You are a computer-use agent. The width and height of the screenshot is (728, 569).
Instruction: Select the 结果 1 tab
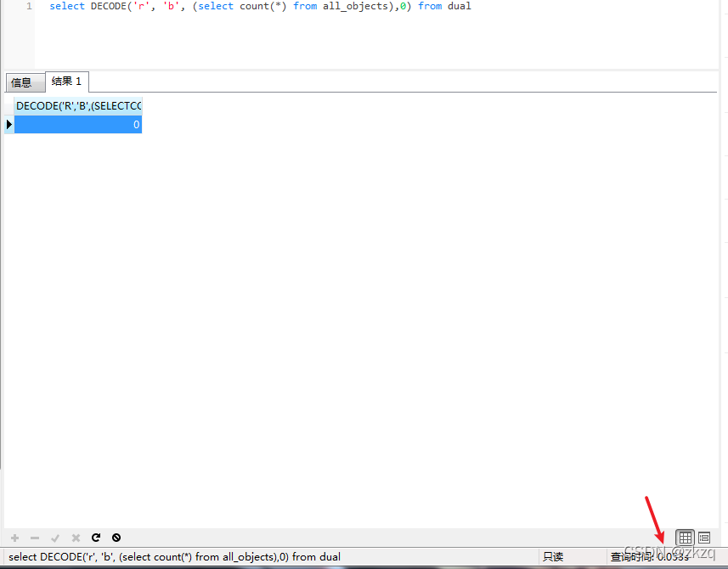[x=67, y=82]
